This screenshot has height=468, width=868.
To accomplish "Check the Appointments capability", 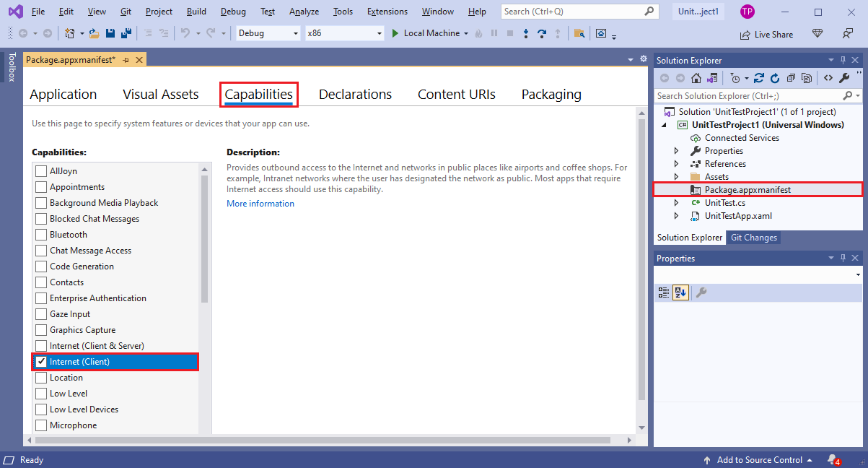I will [x=41, y=187].
